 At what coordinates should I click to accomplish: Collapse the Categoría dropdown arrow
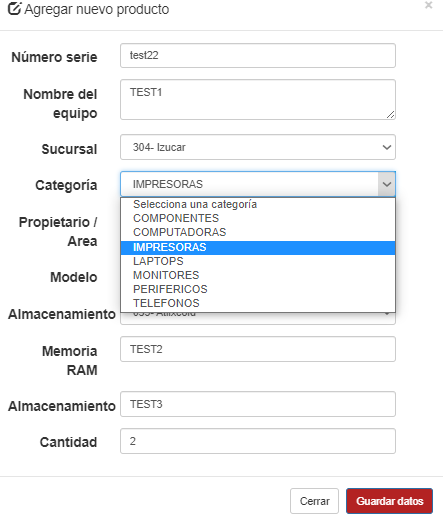coord(387,184)
